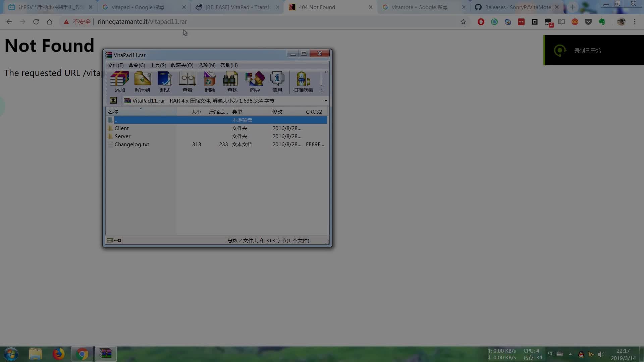Viewport: 644px width, 362px height.
Task: Switch to the '让PSV当手柄' bilibili tab
Action: (x=50, y=7)
